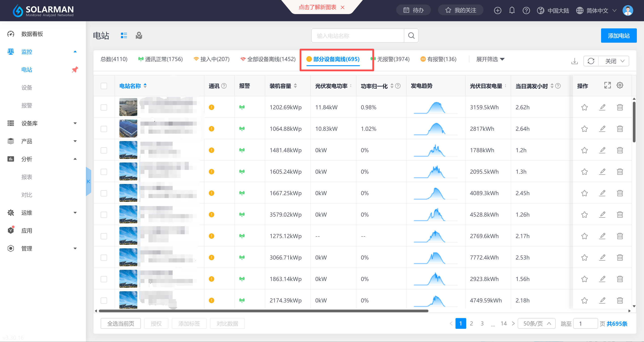Expand table to fullscreen icon
The width and height of the screenshot is (644, 342).
(x=608, y=85)
